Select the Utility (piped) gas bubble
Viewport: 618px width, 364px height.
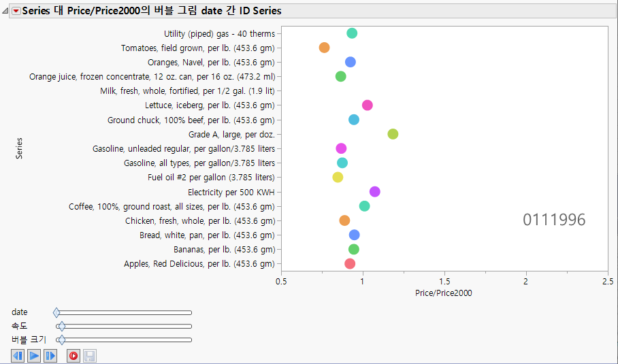[x=352, y=33]
